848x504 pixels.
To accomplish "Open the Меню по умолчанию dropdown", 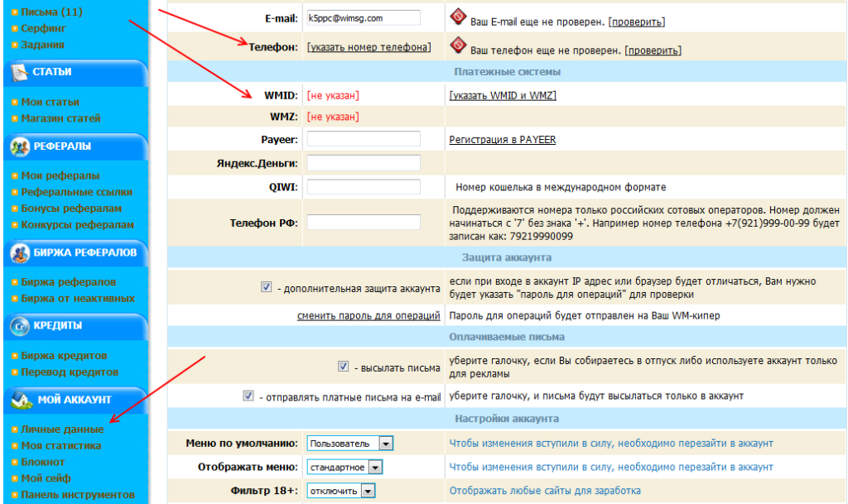I will coord(350,444).
